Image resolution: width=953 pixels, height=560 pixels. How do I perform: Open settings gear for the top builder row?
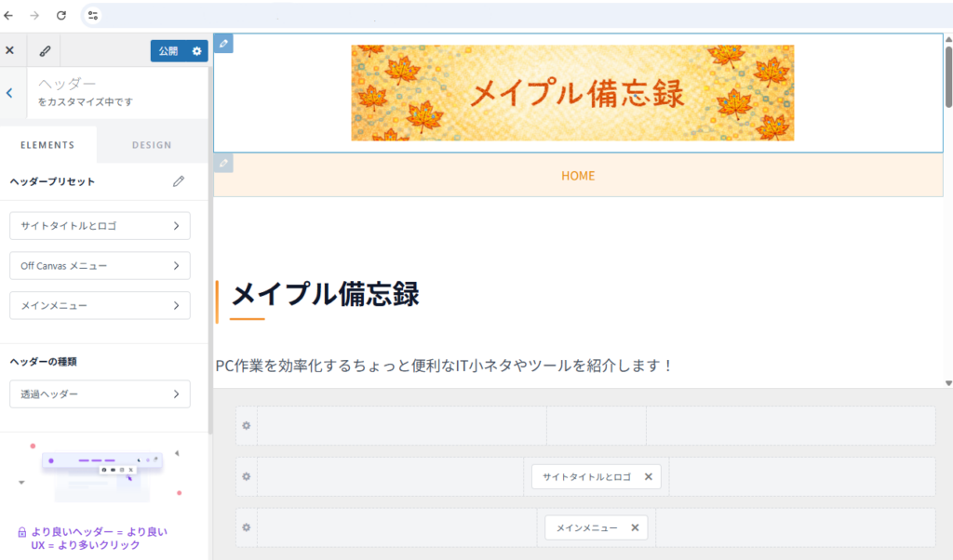coord(247,425)
